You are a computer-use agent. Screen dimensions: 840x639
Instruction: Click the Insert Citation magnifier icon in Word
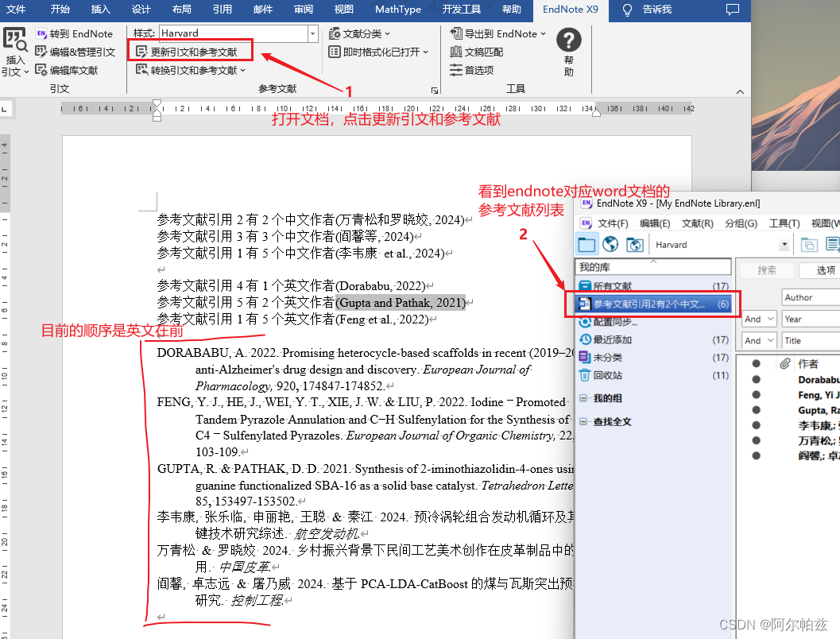click(14, 40)
